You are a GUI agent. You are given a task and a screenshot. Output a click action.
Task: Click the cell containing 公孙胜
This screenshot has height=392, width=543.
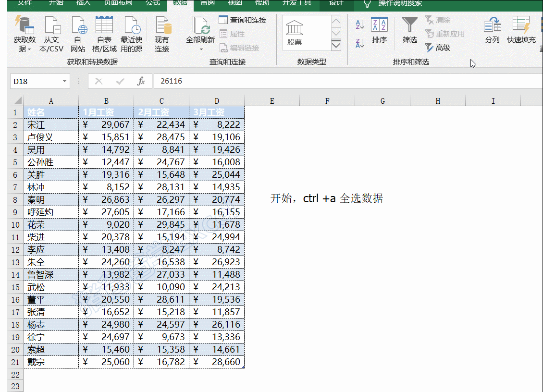tap(51, 162)
